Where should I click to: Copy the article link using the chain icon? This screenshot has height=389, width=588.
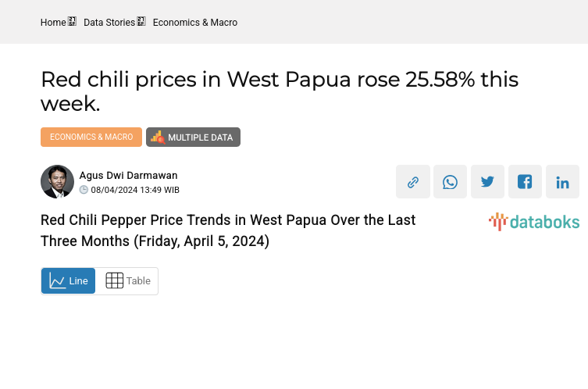(412, 182)
